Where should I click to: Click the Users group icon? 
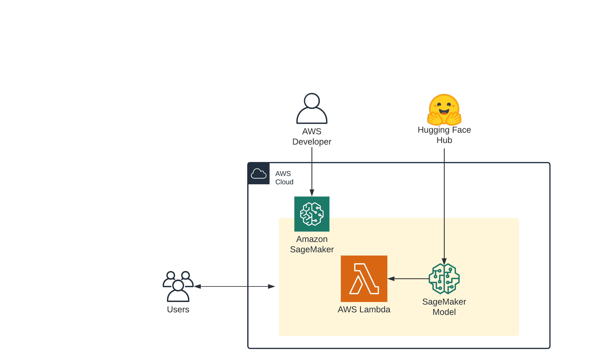click(178, 287)
